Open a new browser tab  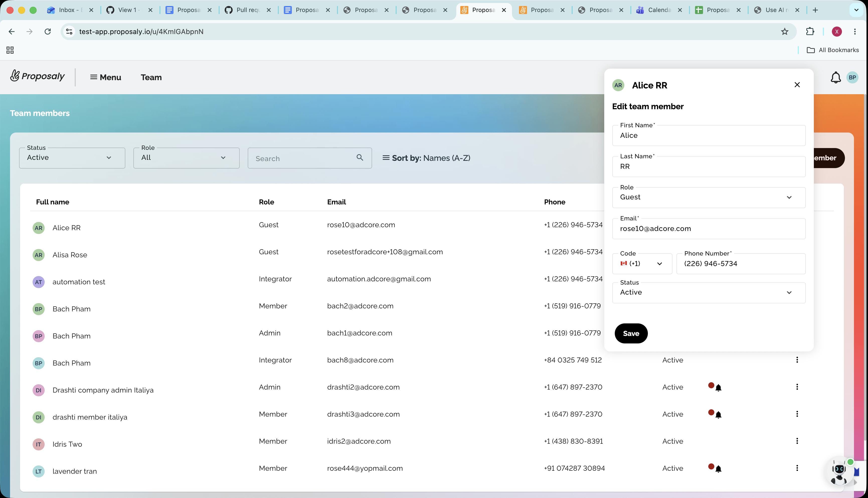[x=815, y=10]
